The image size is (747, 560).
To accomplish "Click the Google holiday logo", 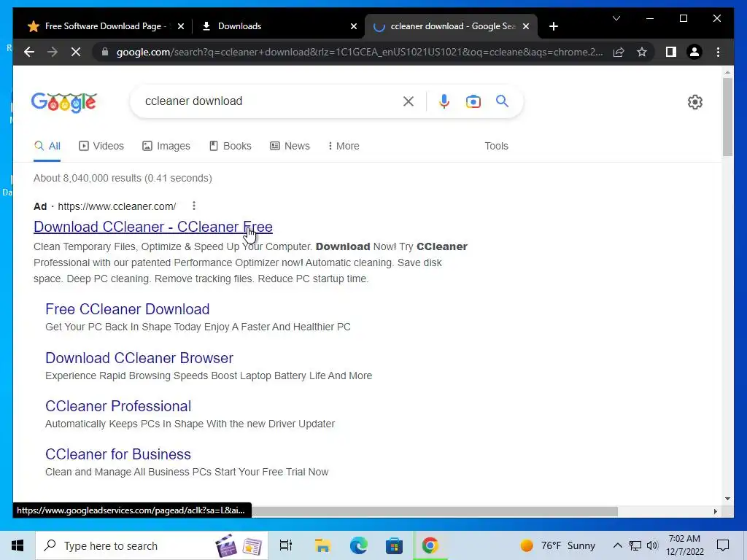I will [64, 102].
